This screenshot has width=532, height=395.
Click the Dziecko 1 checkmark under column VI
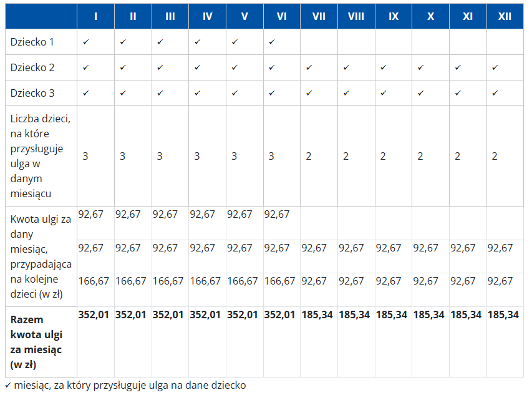271,42
